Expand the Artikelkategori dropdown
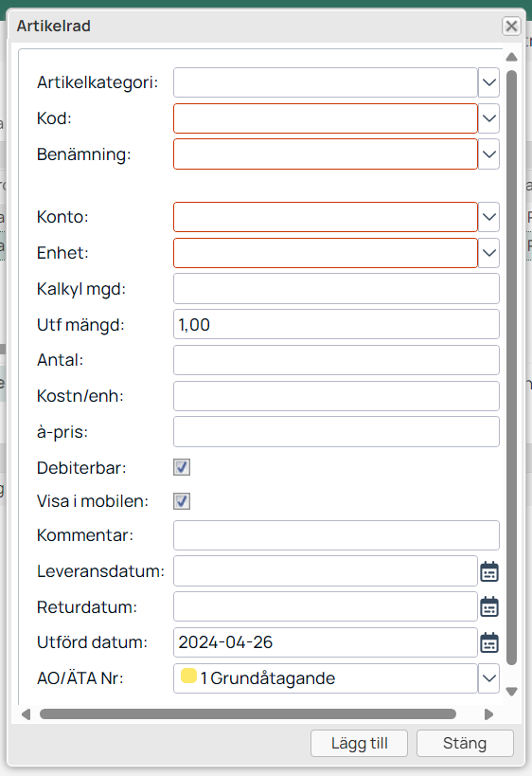This screenshot has height=776, width=532. [x=488, y=82]
